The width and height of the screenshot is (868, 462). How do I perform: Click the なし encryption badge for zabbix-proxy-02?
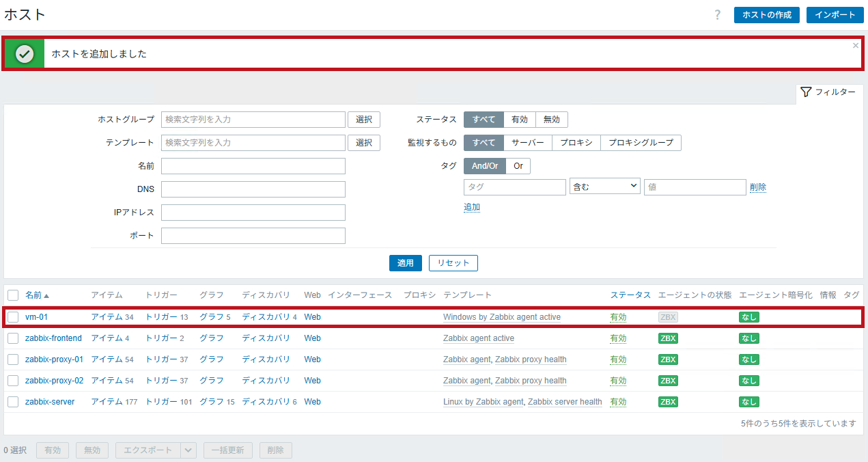point(749,381)
